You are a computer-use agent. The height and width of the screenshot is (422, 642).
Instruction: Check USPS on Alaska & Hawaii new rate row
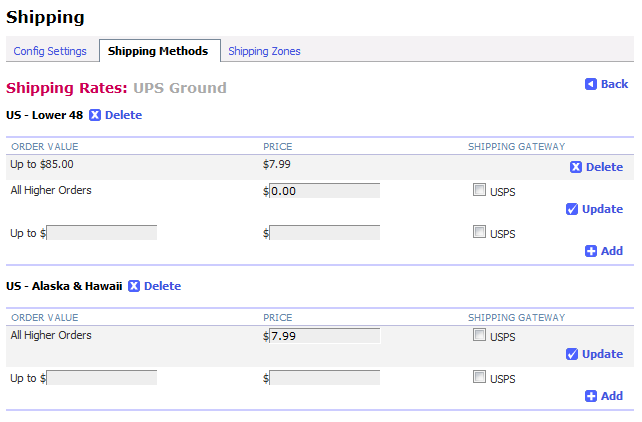479,377
